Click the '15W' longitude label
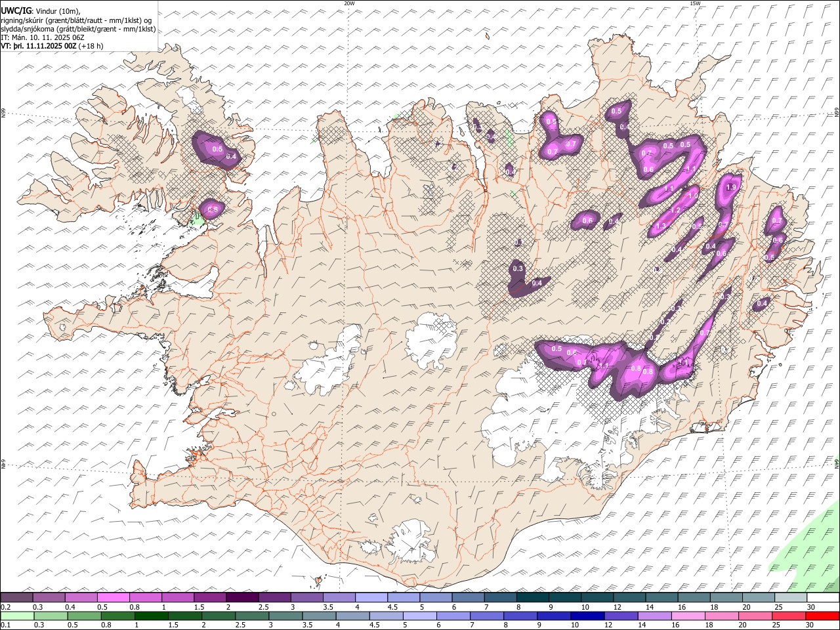 695,3
